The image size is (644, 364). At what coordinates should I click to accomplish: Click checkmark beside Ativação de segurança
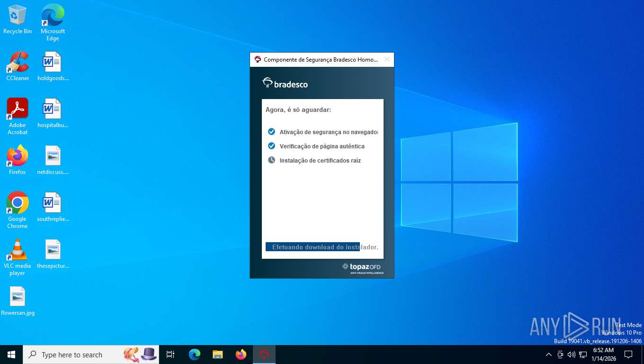[x=271, y=132]
